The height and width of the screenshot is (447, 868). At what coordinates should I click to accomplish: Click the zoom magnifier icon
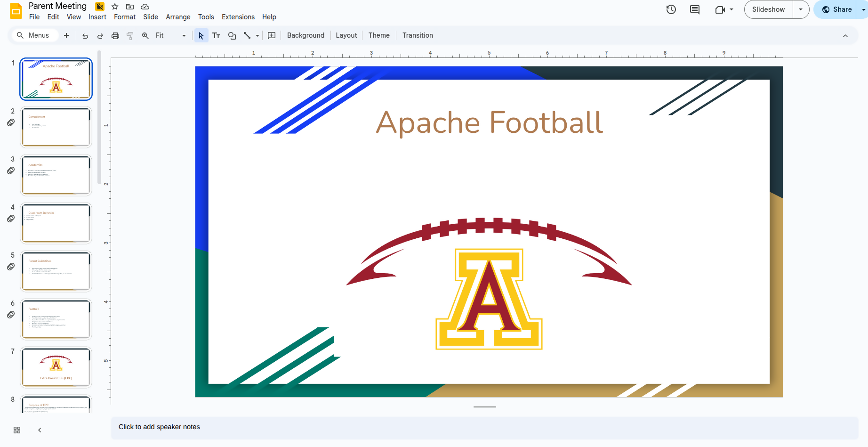(145, 35)
